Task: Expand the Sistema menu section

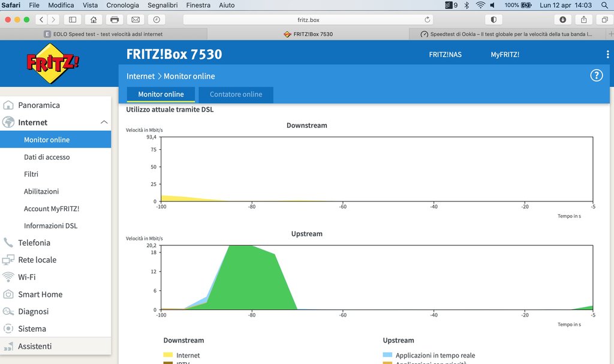Action: tap(32, 329)
